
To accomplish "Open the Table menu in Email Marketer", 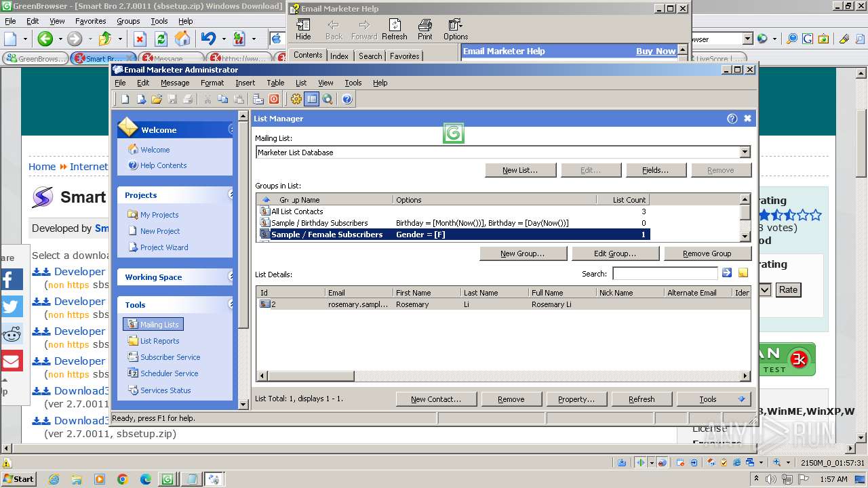I will tap(275, 83).
